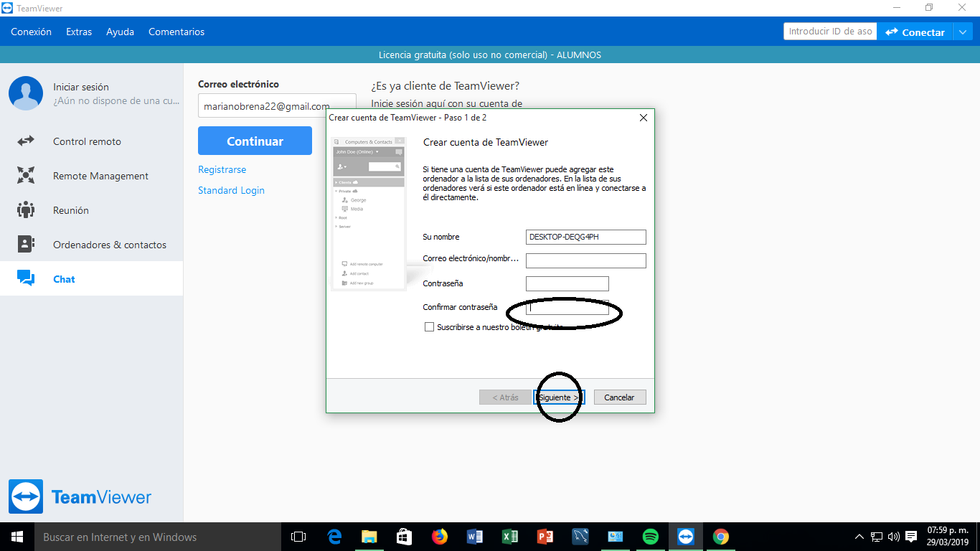
Task: Click the Iniciar sesión profile avatar
Action: coord(26,93)
